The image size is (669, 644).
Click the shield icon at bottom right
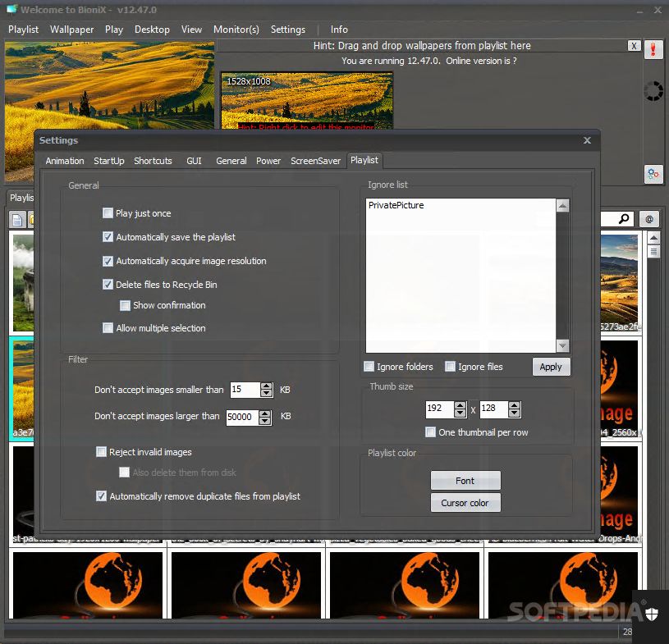tap(651, 614)
